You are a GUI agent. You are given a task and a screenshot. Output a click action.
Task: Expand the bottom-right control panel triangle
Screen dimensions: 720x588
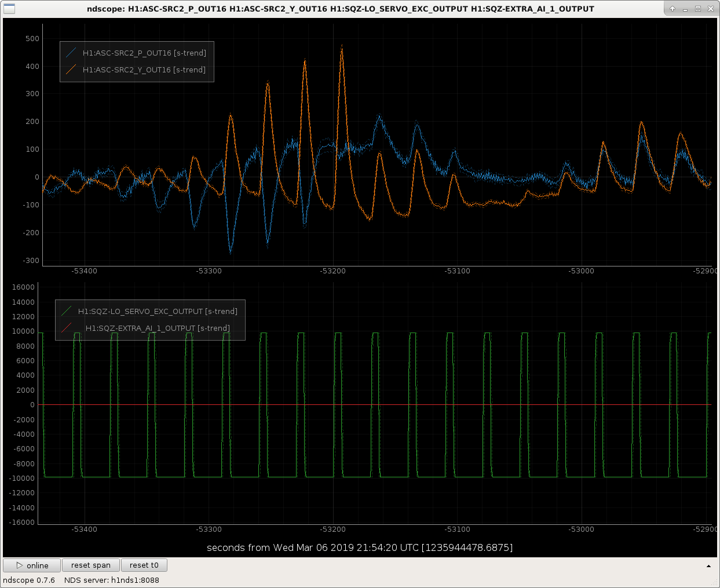coord(708,566)
